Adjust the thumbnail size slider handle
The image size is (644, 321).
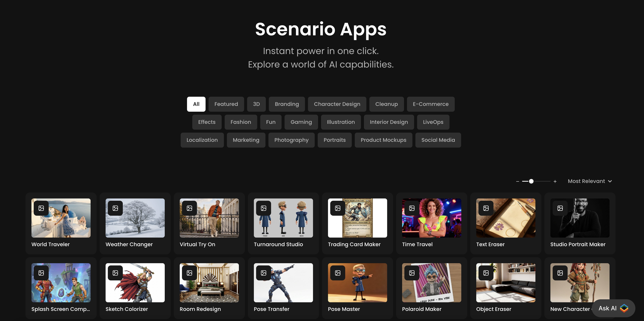[x=531, y=181]
